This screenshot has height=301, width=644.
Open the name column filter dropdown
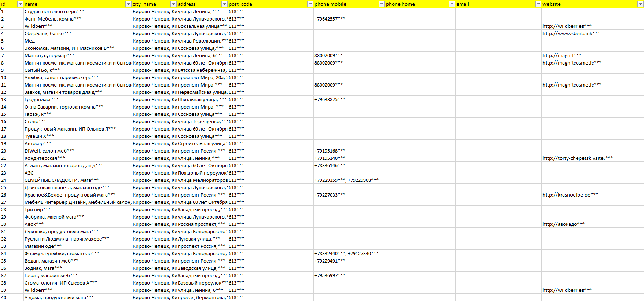click(x=128, y=4)
